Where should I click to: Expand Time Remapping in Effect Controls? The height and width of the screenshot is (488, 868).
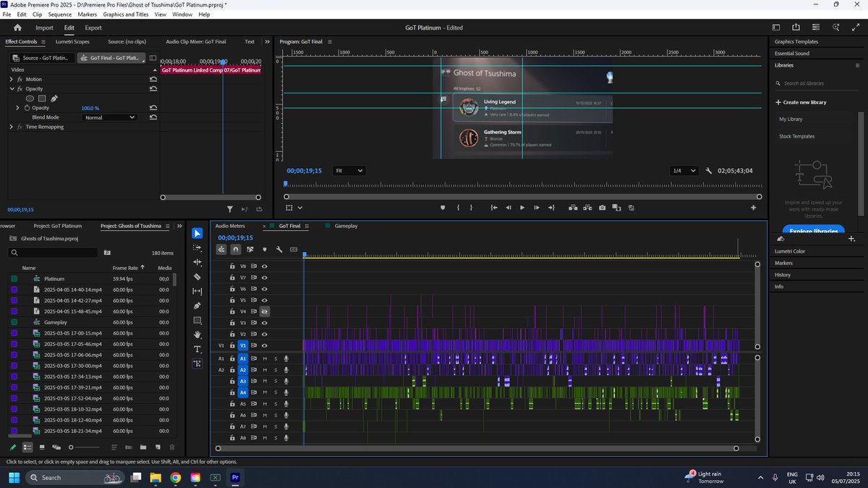(10, 127)
